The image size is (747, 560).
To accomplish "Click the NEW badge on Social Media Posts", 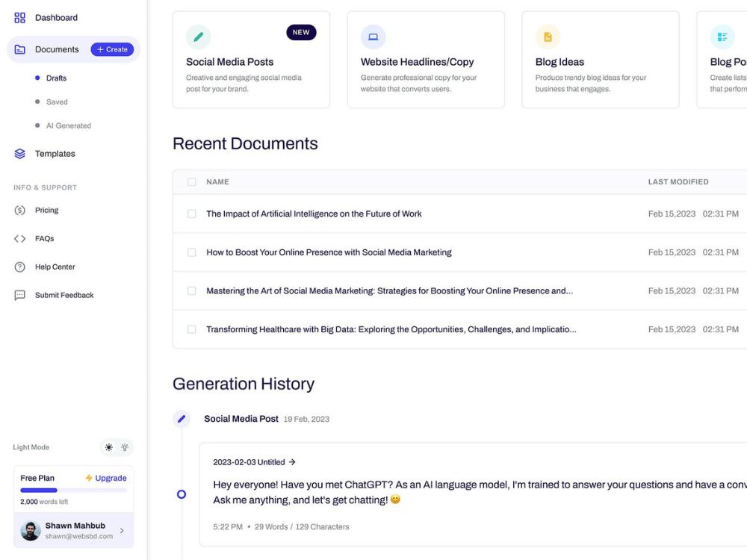I will [301, 32].
